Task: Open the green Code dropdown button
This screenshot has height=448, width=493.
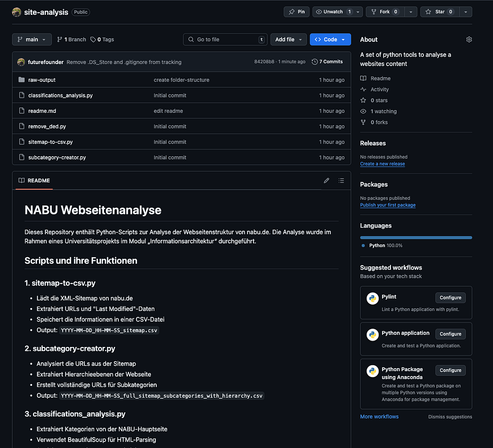Action: click(x=330, y=39)
